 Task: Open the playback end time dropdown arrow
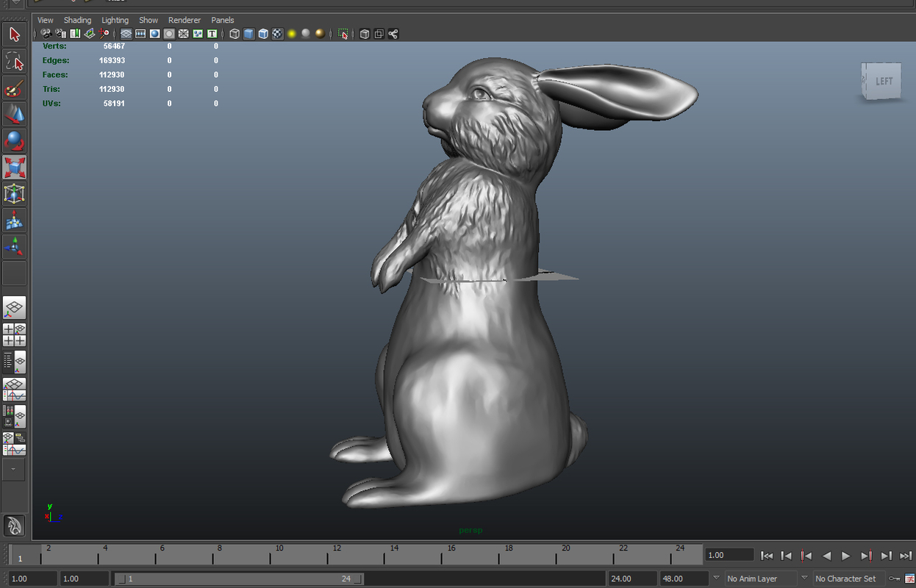point(715,578)
